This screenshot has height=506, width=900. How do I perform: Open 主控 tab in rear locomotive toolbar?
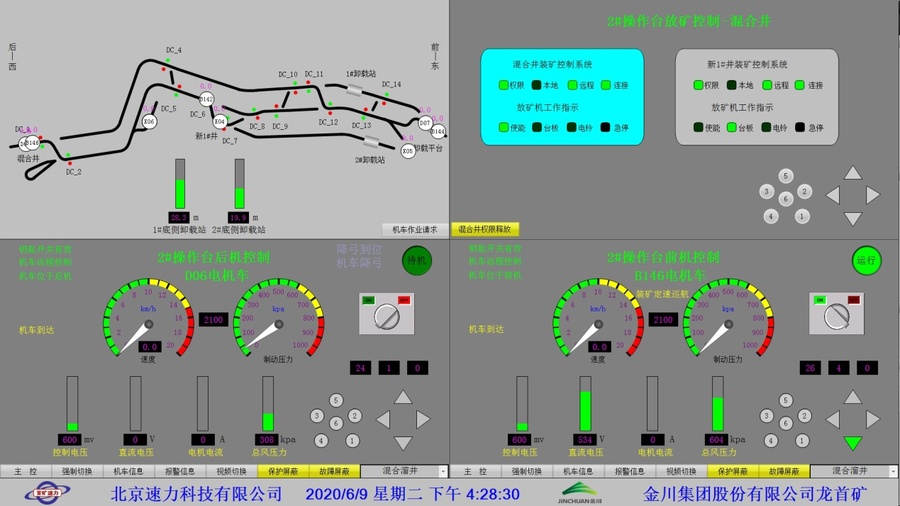pos(25,471)
